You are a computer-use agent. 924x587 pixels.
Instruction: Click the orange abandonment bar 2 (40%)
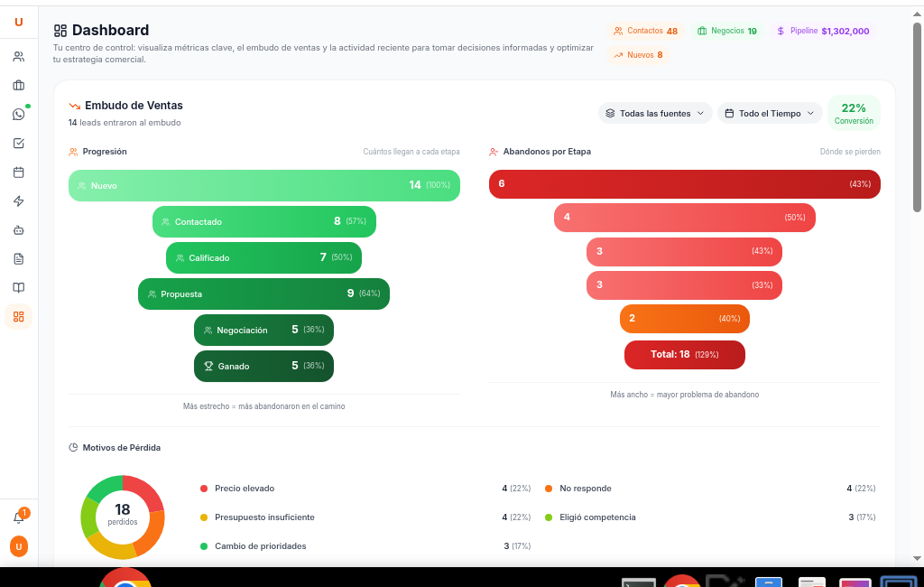tap(685, 319)
